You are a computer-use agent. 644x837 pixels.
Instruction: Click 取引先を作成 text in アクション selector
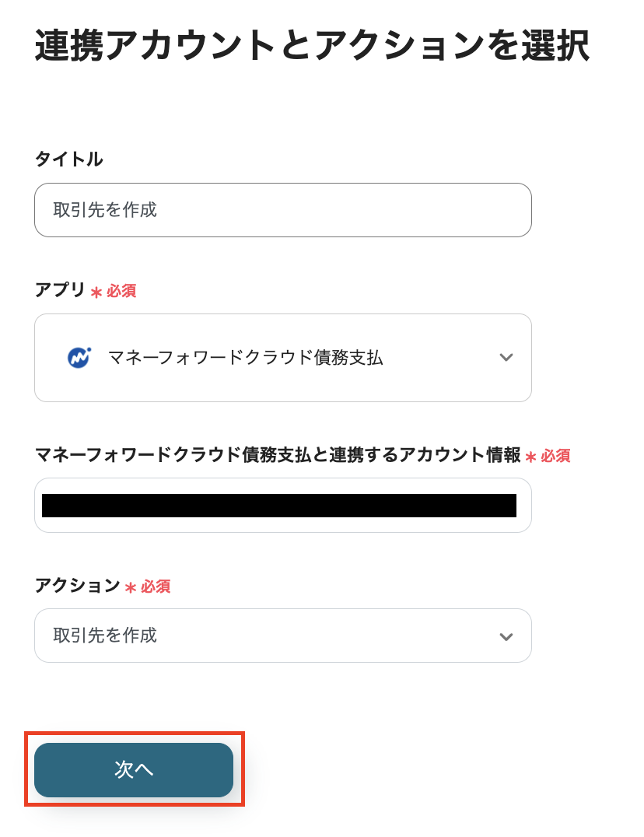[x=105, y=636]
